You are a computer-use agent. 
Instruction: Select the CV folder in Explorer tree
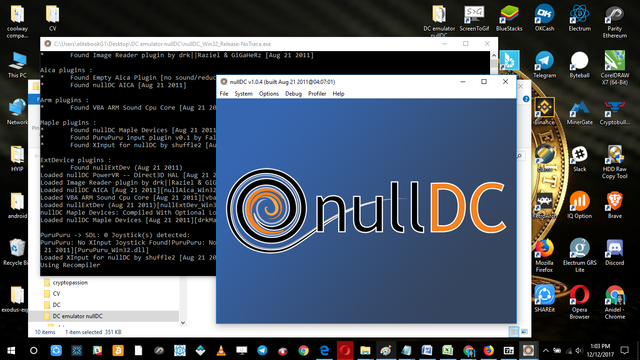click(x=56, y=293)
